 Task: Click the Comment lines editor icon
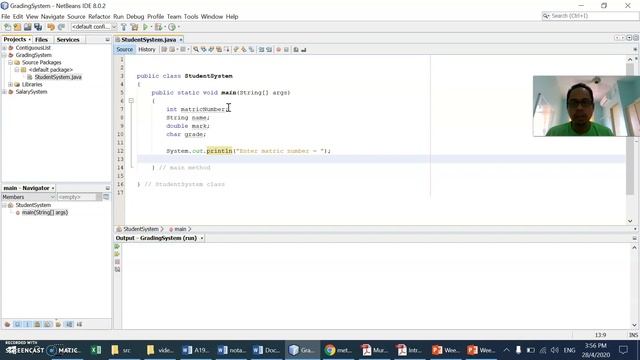(x=296, y=49)
